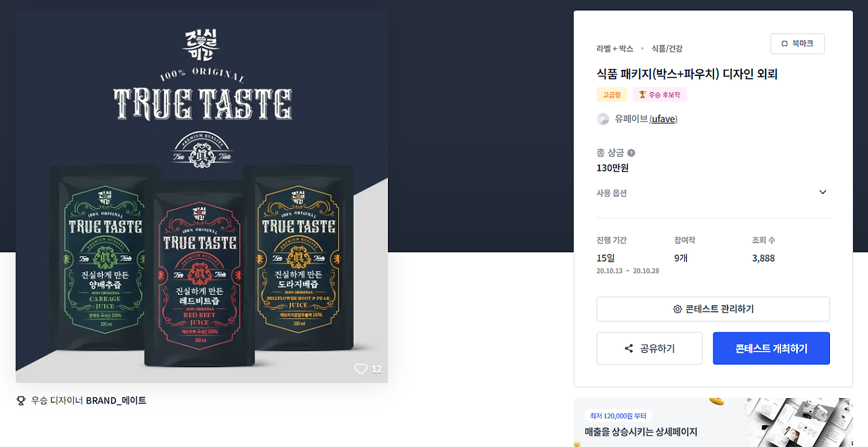Click the trophy icon next to 우승 디자이너
Image resolution: width=868 pixels, height=447 pixels.
pyautogui.click(x=21, y=400)
